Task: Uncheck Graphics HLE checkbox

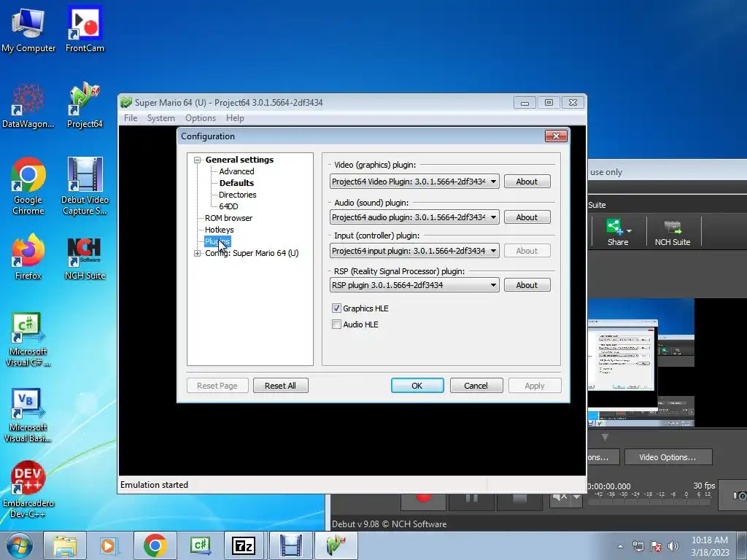Action: coord(336,308)
